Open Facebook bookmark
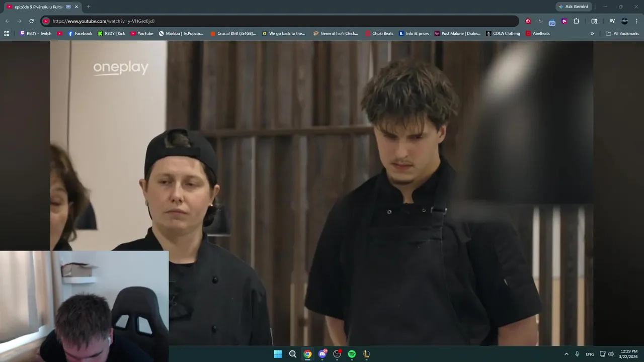 pyautogui.click(x=80, y=34)
